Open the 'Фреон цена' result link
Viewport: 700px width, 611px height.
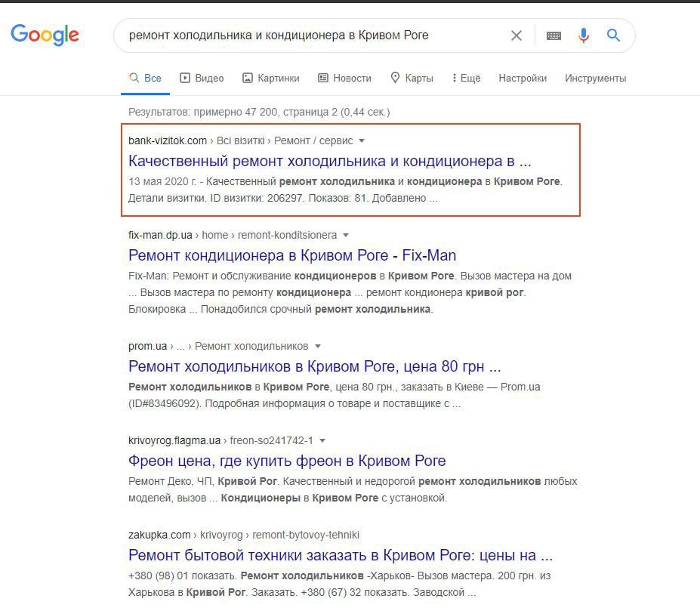287,461
